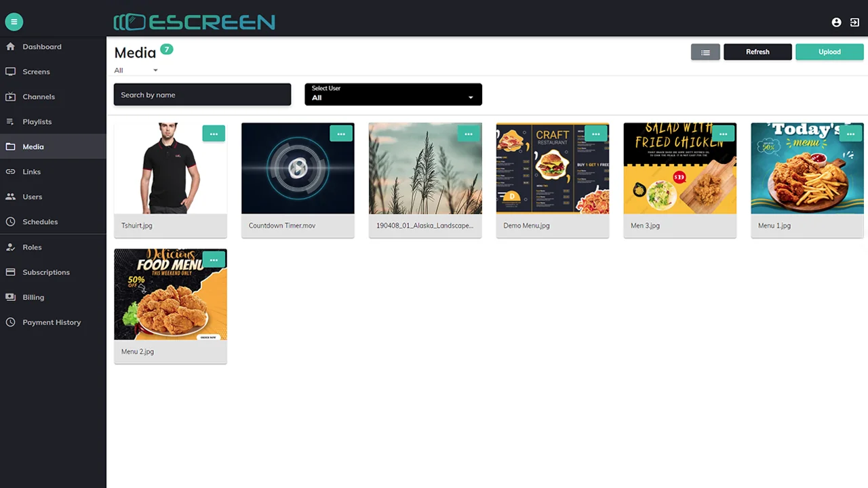Image resolution: width=868 pixels, height=488 pixels.
Task: Open the Schedules page
Action: (53, 222)
